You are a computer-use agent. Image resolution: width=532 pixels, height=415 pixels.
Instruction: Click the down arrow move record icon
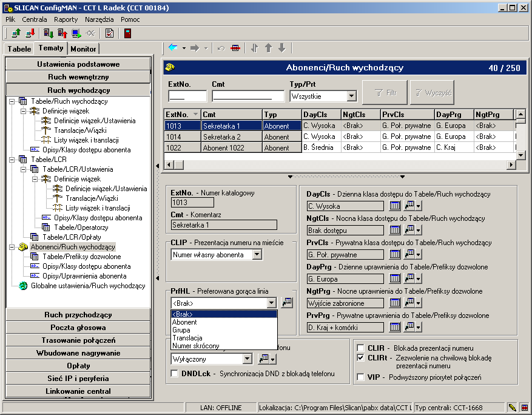point(282,48)
